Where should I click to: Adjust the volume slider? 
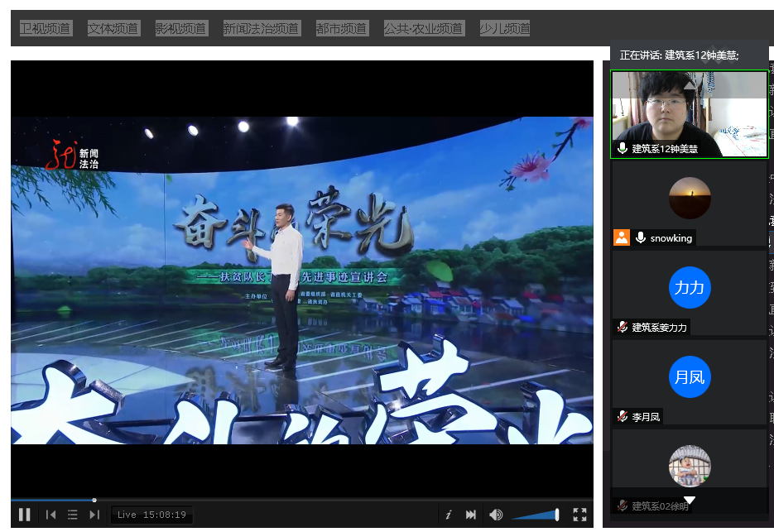pyautogui.click(x=535, y=515)
